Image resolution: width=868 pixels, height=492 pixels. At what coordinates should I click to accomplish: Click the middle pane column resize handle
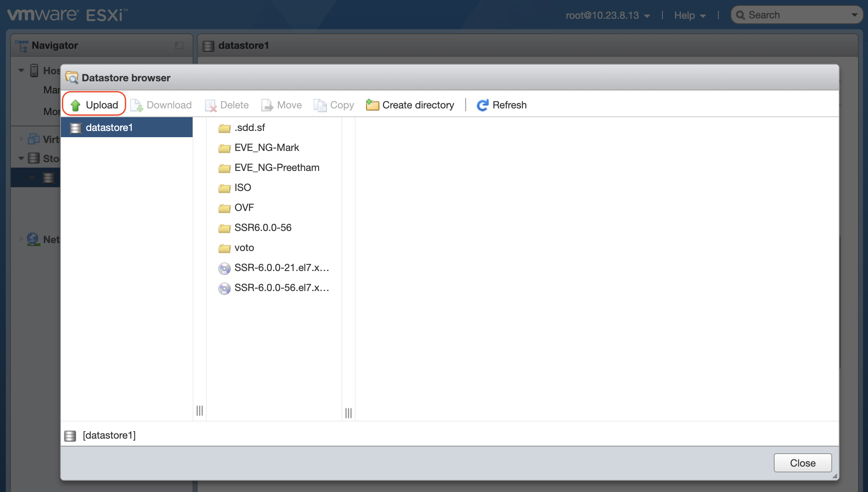click(x=349, y=413)
